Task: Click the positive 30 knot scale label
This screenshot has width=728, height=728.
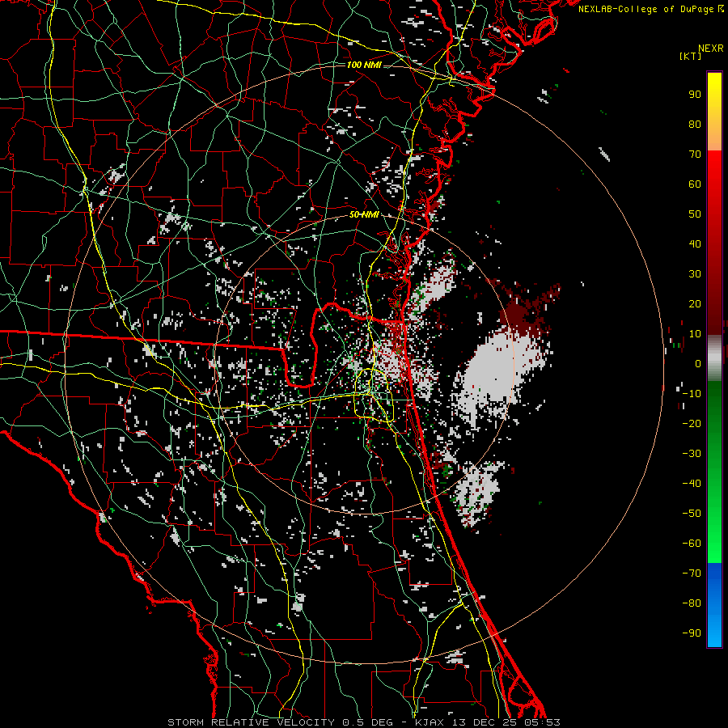Action: coord(695,274)
